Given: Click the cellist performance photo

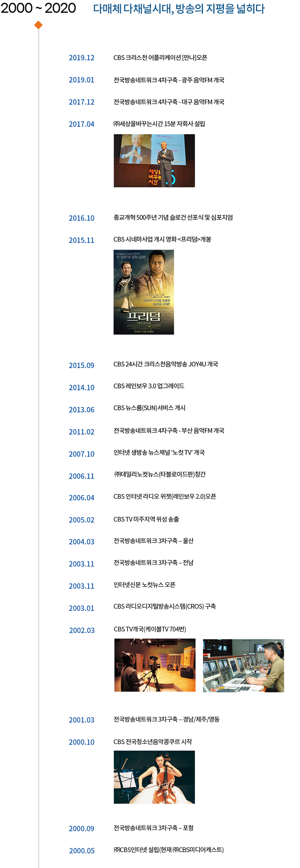Looking at the screenshot, I should 154,777.
